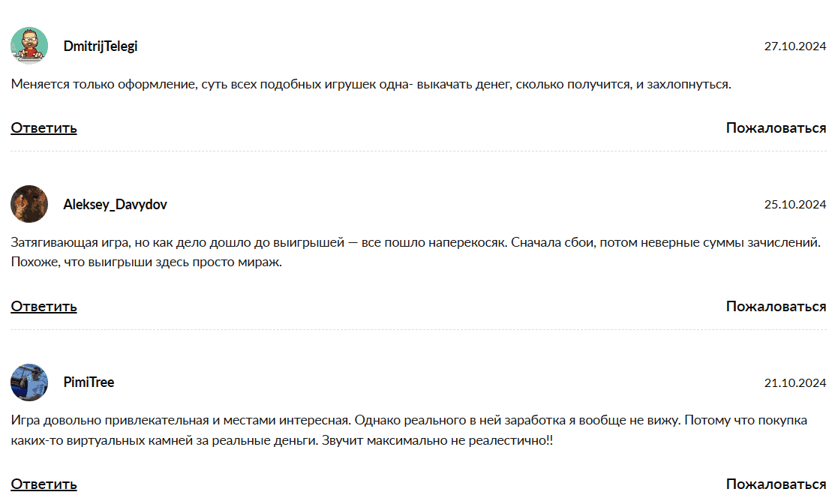Click the dashed divider below DmitrijTelegi's comment
The image size is (835, 504).
pyautogui.click(x=418, y=151)
